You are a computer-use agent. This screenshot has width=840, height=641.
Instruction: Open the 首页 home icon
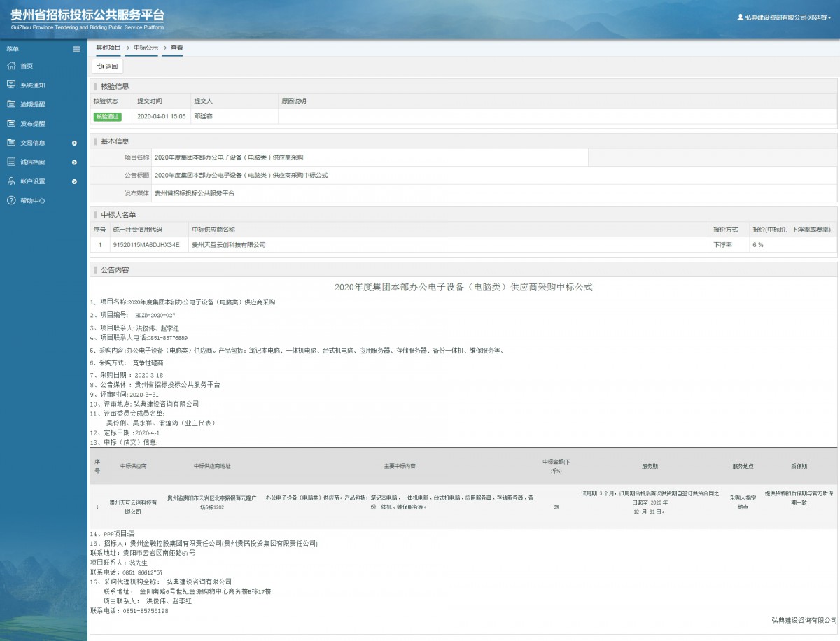(10, 66)
